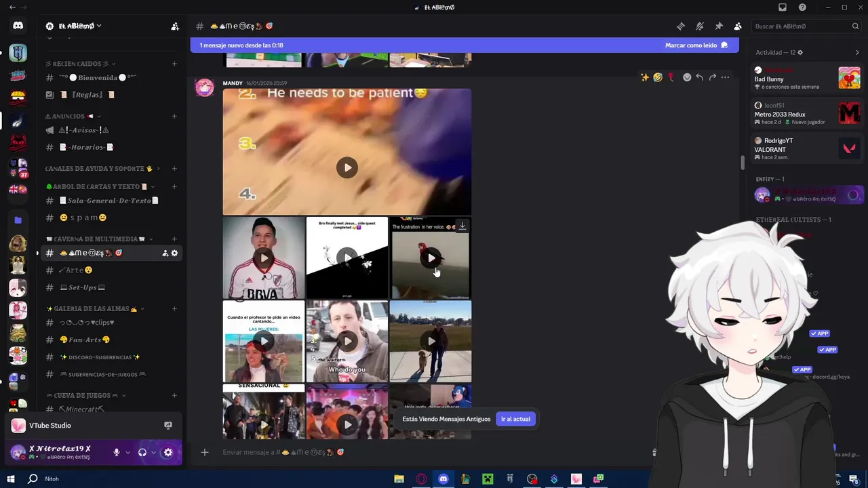Viewport: 868px width, 488px height.
Task: Open the server folder icon in sidebar
Action: click(x=18, y=220)
